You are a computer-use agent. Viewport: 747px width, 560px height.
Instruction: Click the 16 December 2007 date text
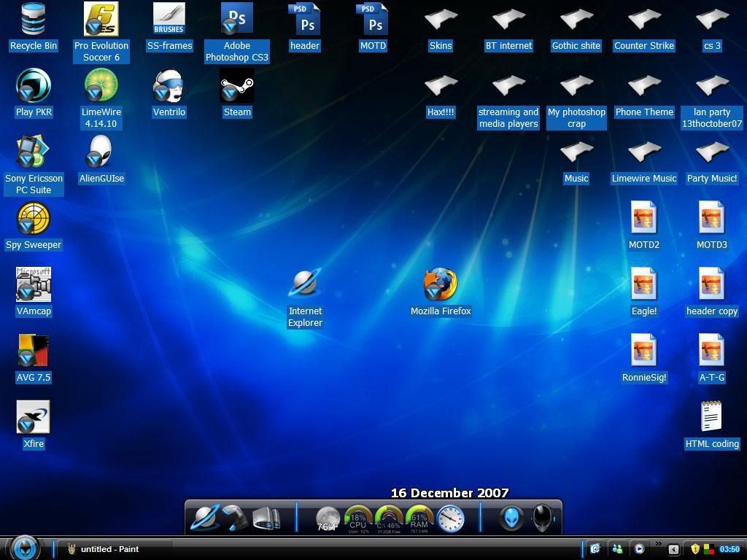click(449, 493)
